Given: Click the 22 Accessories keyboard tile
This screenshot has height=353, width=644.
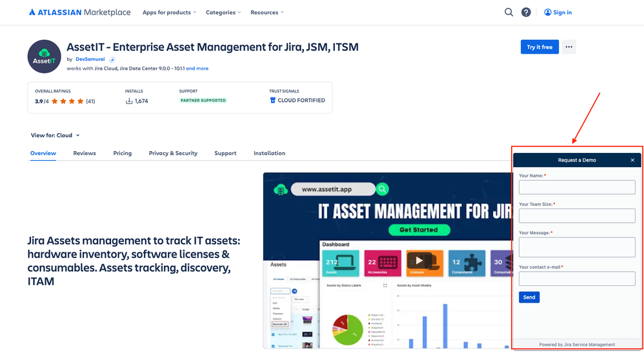Looking at the screenshot, I should point(383,263).
